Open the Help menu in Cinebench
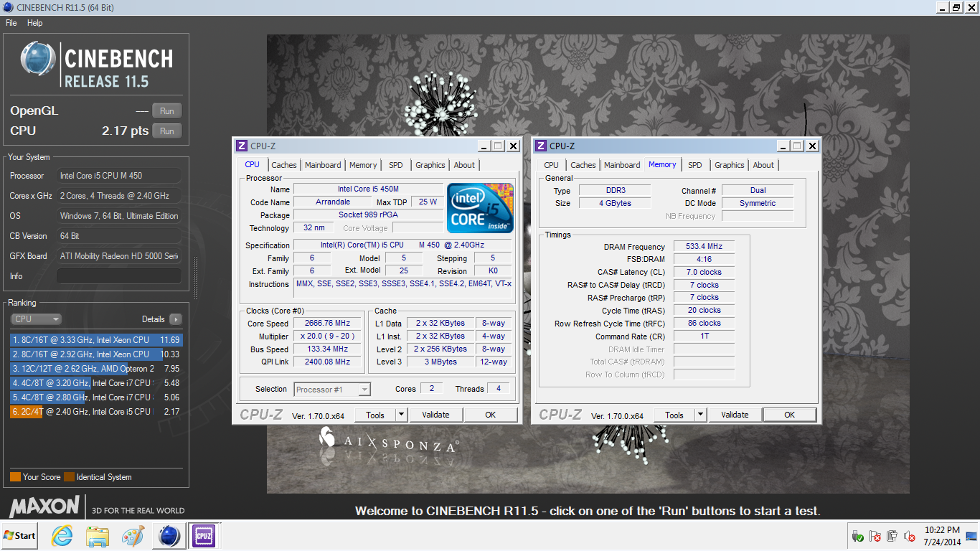The image size is (980, 551). [35, 23]
